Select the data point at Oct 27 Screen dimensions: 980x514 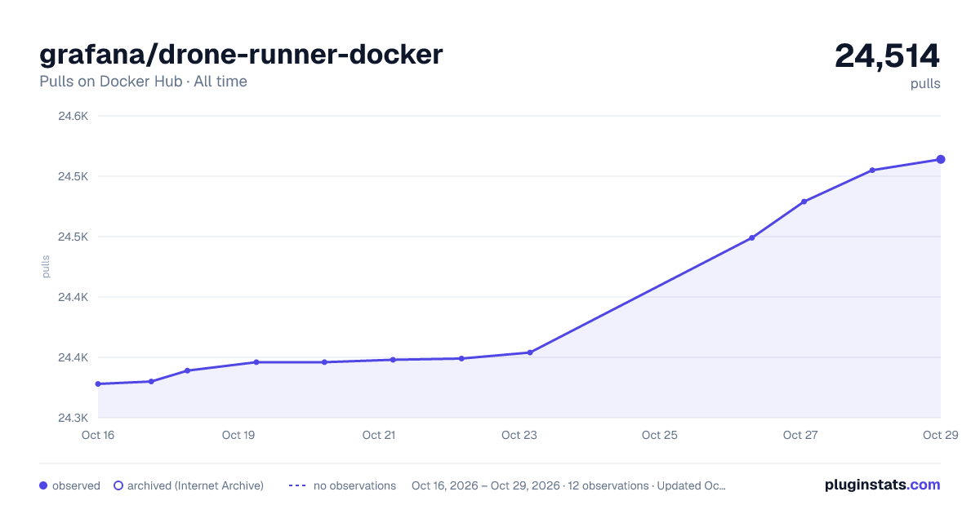pyautogui.click(x=804, y=202)
